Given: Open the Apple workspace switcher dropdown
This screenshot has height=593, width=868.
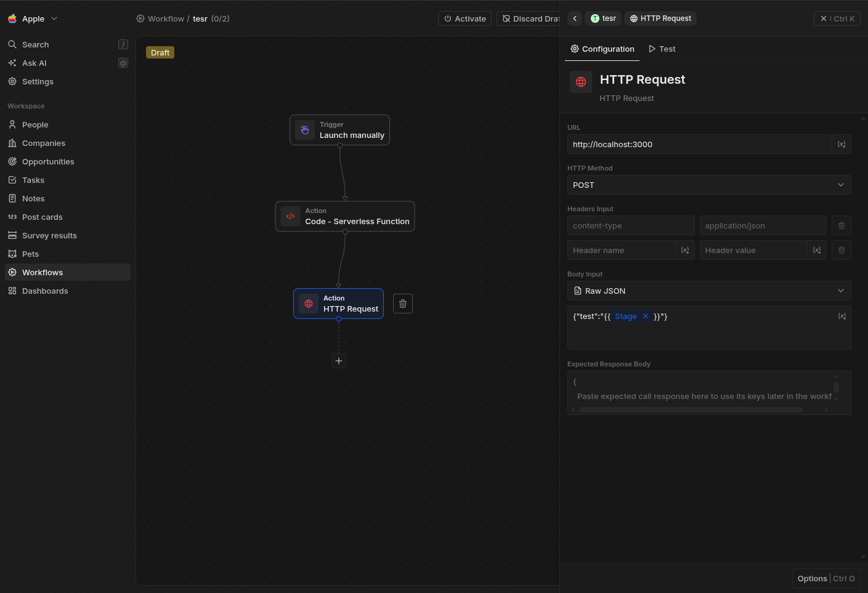Looking at the screenshot, I should [x=33, y=18].
